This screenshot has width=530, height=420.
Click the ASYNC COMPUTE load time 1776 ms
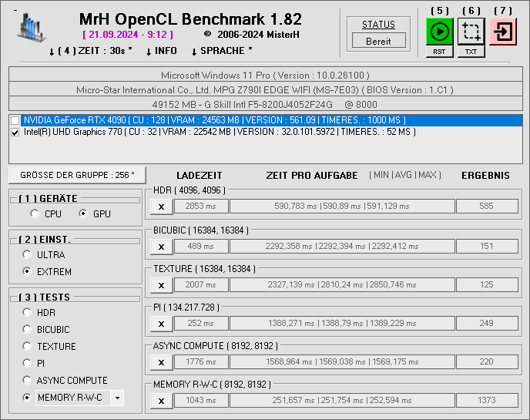click(201, 362)
